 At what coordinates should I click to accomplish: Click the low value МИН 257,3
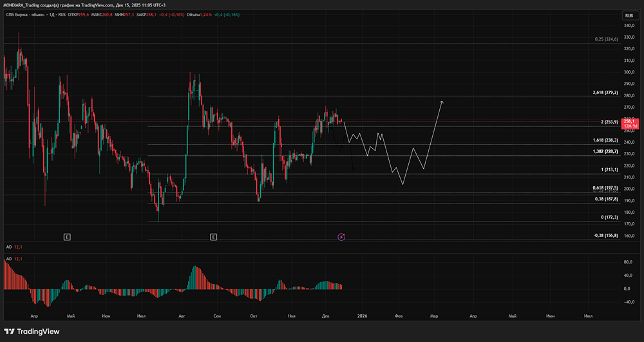[124, 15]
